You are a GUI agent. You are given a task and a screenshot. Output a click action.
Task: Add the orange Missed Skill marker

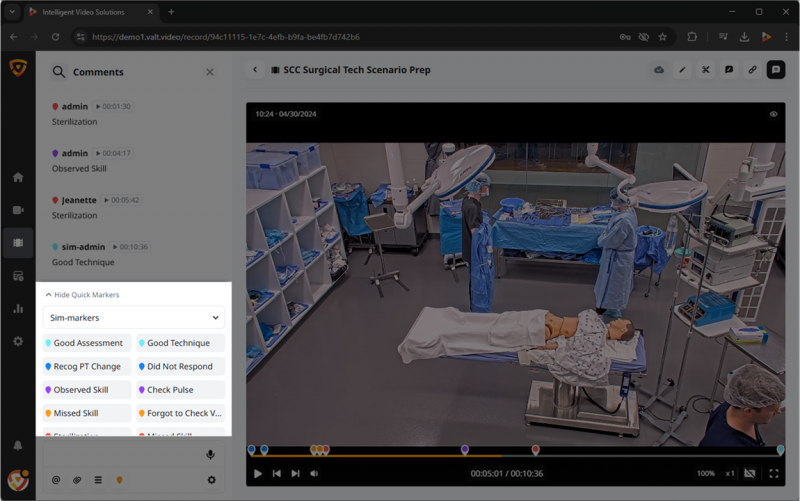click(x=87, y=413)
